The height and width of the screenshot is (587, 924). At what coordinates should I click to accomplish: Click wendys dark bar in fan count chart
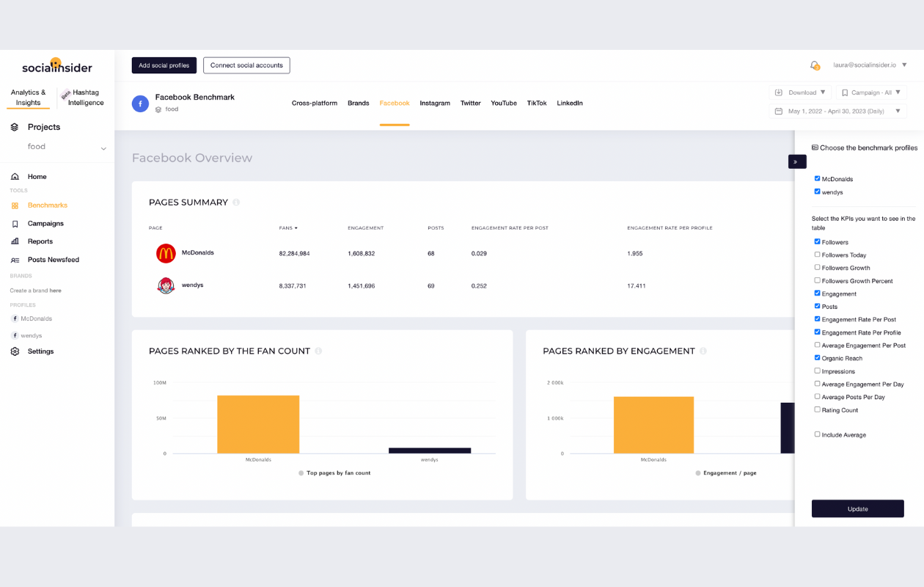point(430,451)
